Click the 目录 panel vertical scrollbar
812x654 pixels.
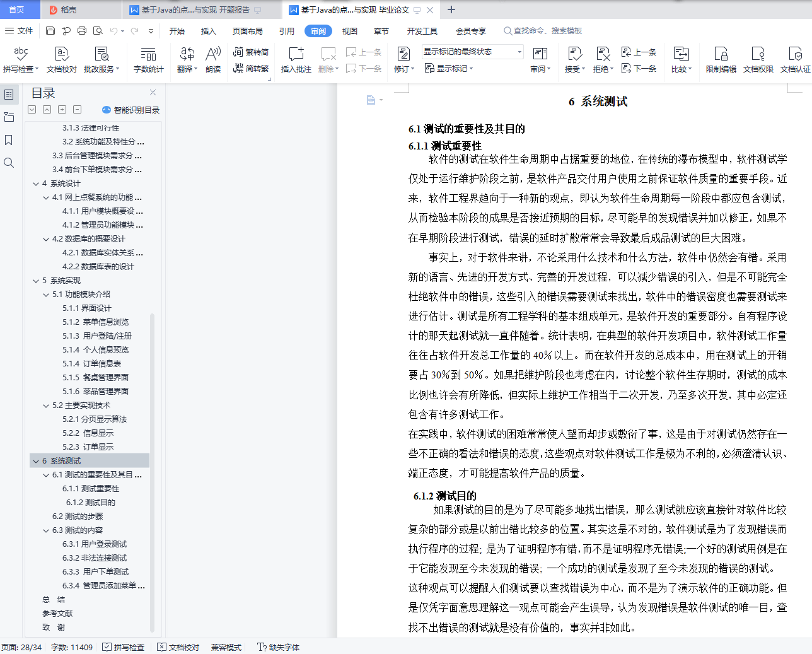152,473
